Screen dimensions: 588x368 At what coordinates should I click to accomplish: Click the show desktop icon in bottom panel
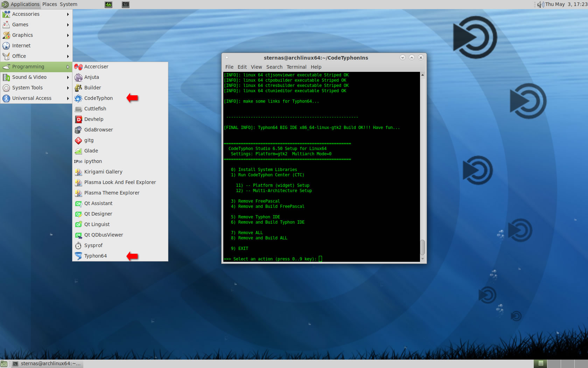coord(4,364)
